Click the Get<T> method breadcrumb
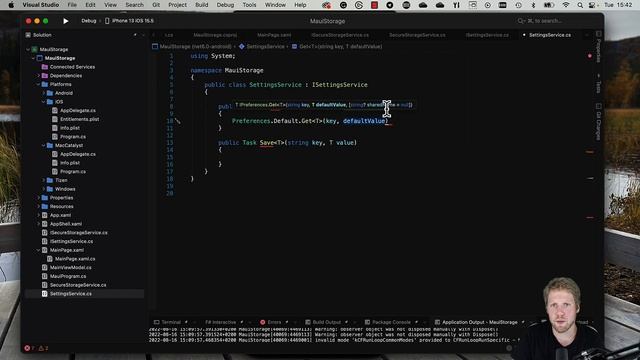Viewport: 640px width, 360px height. coord(337,47)
